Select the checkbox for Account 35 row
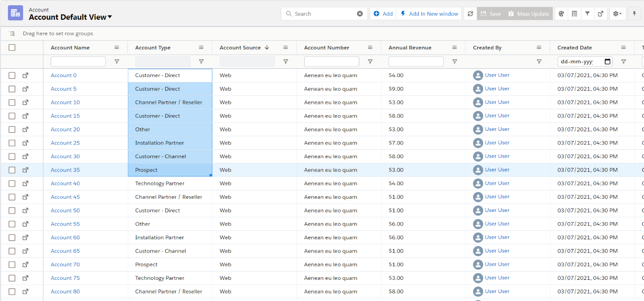Image resolution: width=644 pixels, height=301 pixels. 12,170
